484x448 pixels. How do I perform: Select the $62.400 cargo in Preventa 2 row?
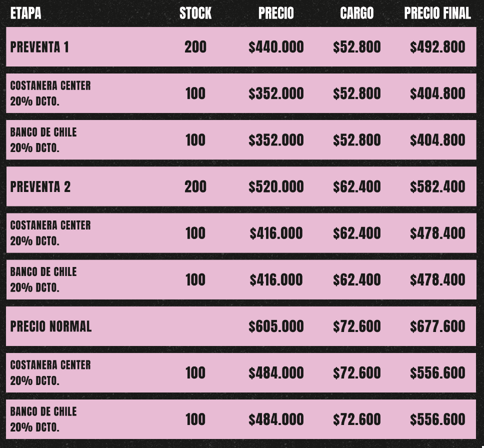tap(356, 186)
